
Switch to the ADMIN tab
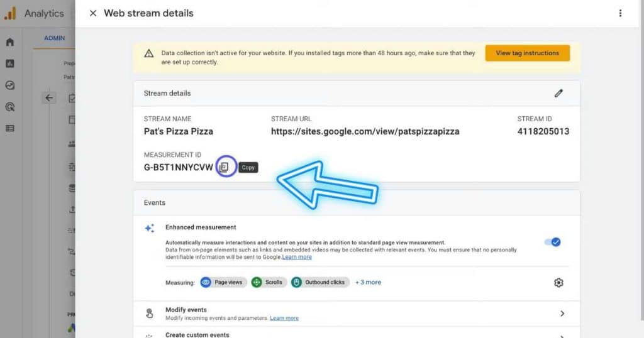point(55,38)
